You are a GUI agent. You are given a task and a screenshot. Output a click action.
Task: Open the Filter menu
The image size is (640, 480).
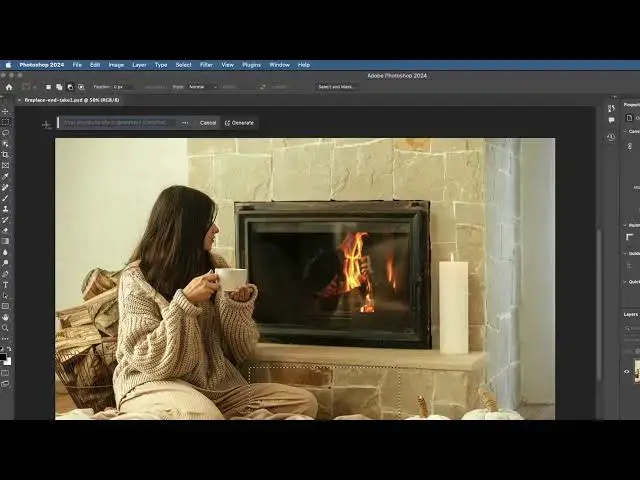pos(207,65)
